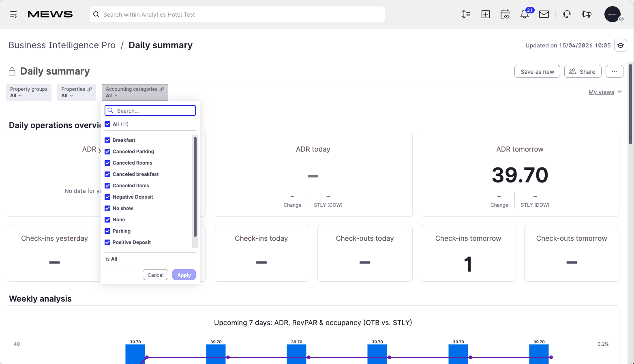Click link icon in Properties filter
The height and width of the screenshot is (364, 634).
pos(90,89)
